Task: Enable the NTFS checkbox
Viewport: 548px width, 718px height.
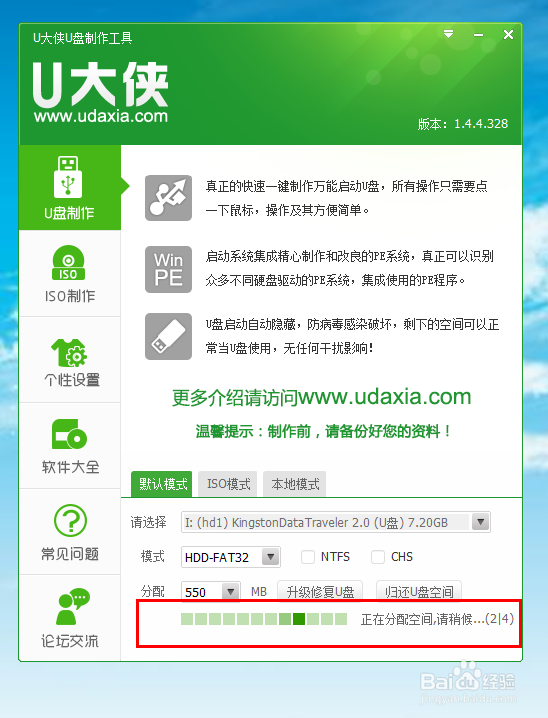Action: point(308,557)
